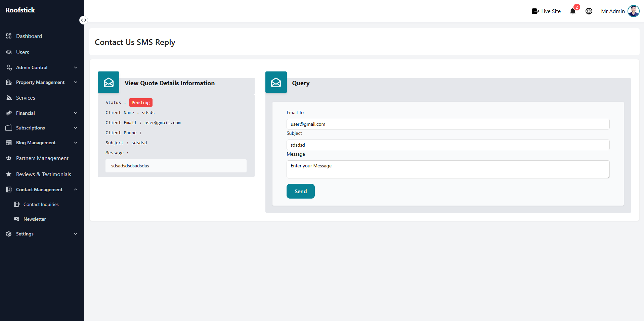The image size is (644, 321).
Task: Click the Message textarea
Action: pyautogui.click(x=448, y=169)
